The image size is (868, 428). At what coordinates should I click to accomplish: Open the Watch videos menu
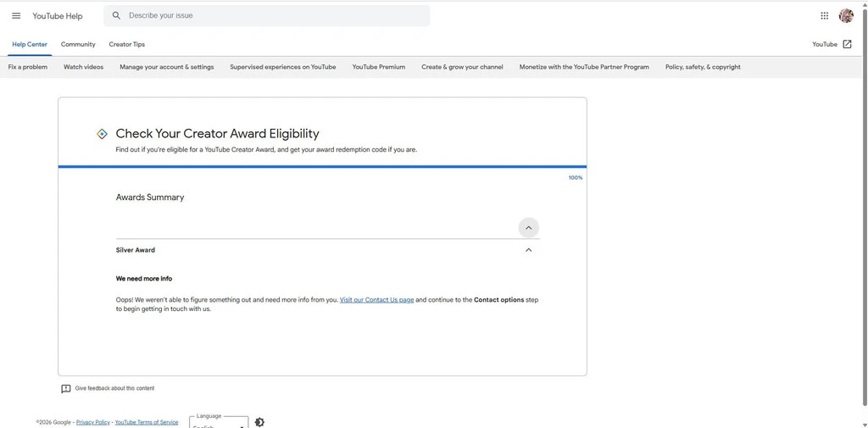pyautogui.click(x=84, y=67)
